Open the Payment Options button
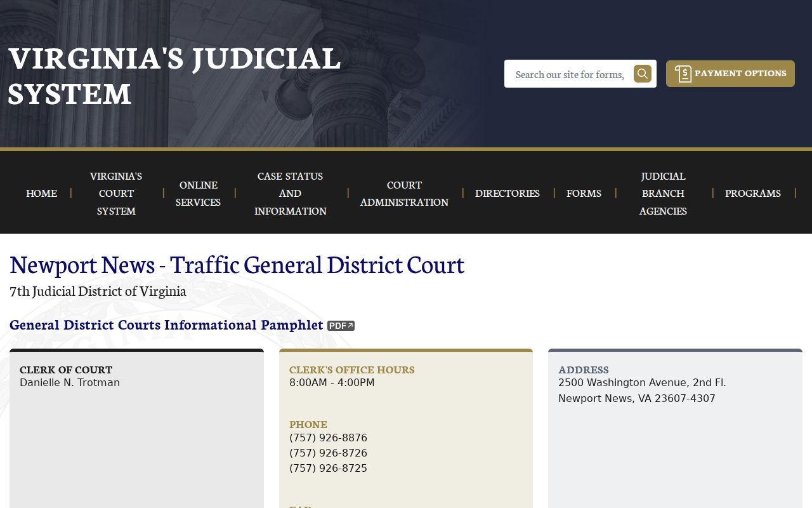 730,74
